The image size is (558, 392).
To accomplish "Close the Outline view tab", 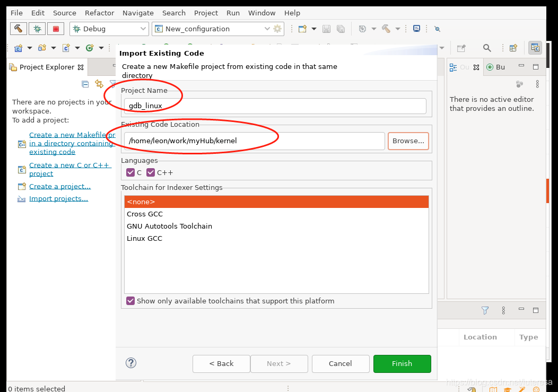I will pos(476,67).
